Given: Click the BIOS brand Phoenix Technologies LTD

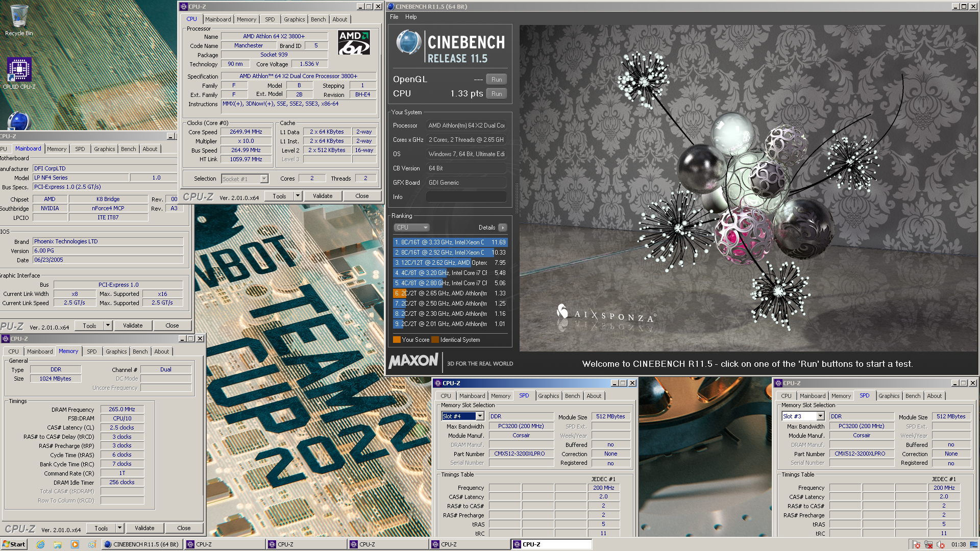Looking at the screenshot, I should [108, 241].
